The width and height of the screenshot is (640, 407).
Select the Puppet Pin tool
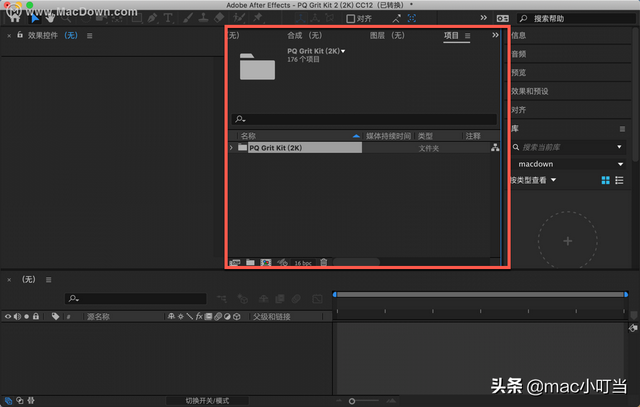click(258, 18)
